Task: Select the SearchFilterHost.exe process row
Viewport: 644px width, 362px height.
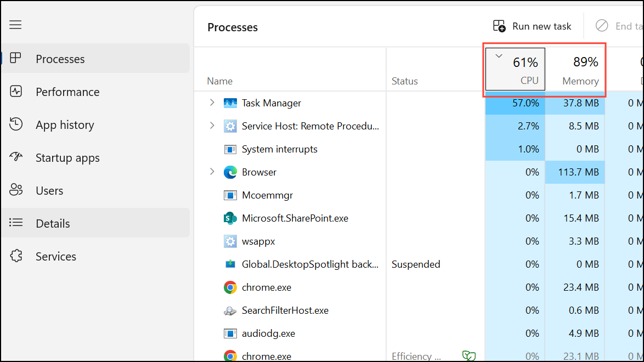Action: pos(285,310)
